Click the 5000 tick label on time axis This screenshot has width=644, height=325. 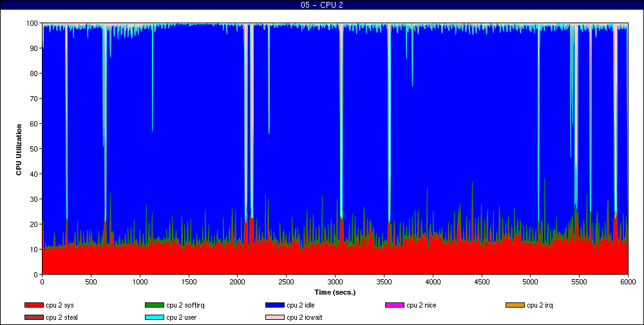(530, 282)
